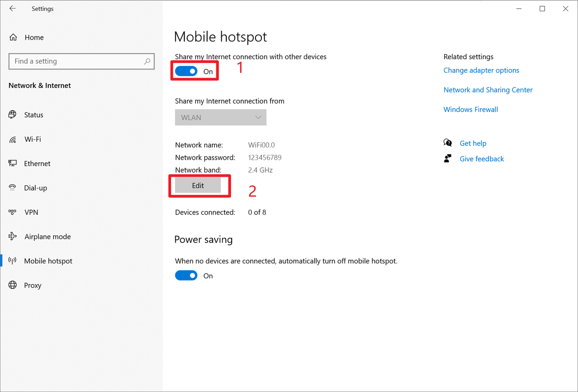Click the devices connected count 0 of 8
Screen dimensions: 578x392
click(257, 212)
